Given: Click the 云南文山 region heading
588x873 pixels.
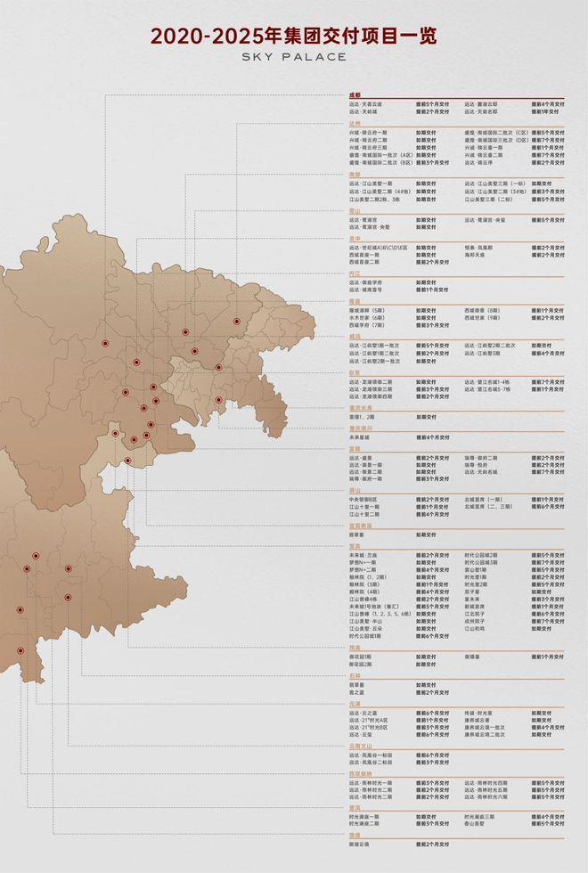Looking at the screenshot, I should point(361,745).
